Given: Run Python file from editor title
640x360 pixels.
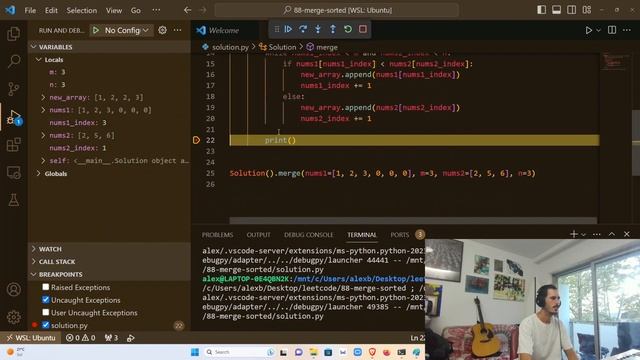Looking at the screenshot, I should pyautogui.click(x=589, y=30).
